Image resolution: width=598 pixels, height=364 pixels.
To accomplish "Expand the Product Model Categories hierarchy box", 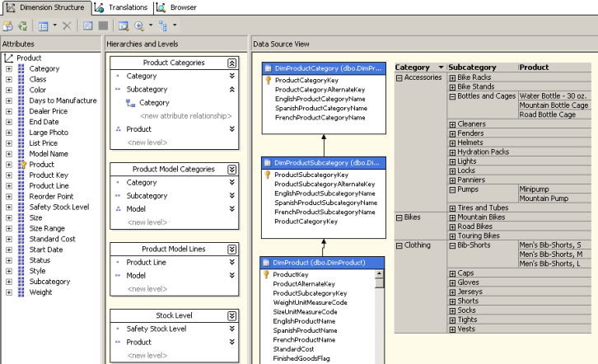I will click(x=232, y=169).
